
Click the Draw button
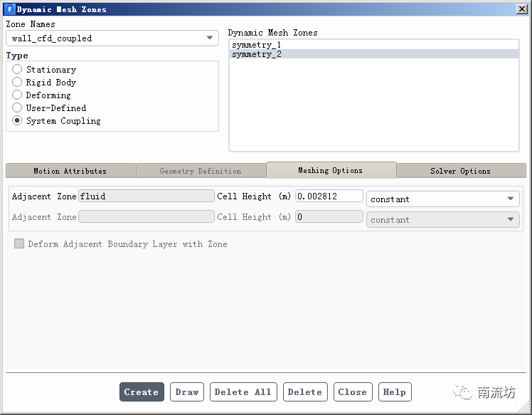[x=186, y=392]
